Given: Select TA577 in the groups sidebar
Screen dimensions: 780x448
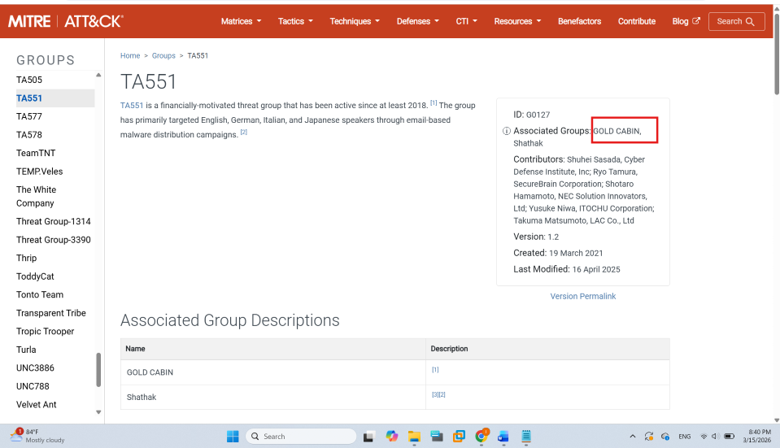Looking at the screenshot, I should coord(29,116).
